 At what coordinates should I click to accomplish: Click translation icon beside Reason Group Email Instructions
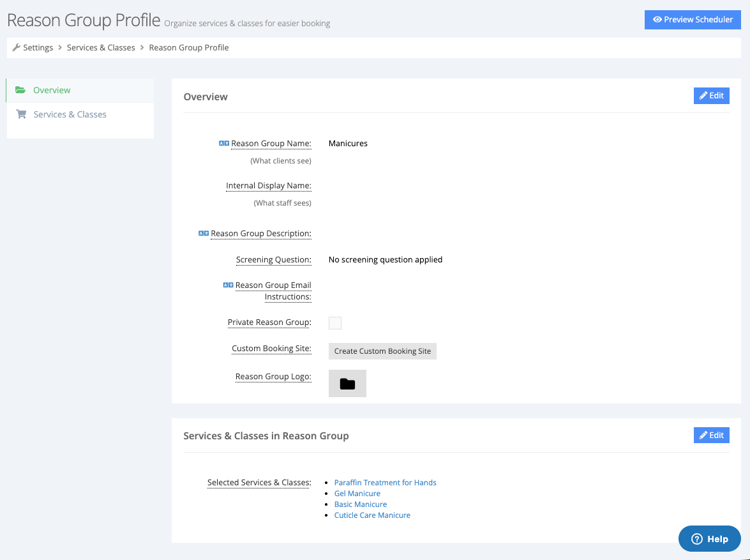pyautogui.click(x=228, y=285)
